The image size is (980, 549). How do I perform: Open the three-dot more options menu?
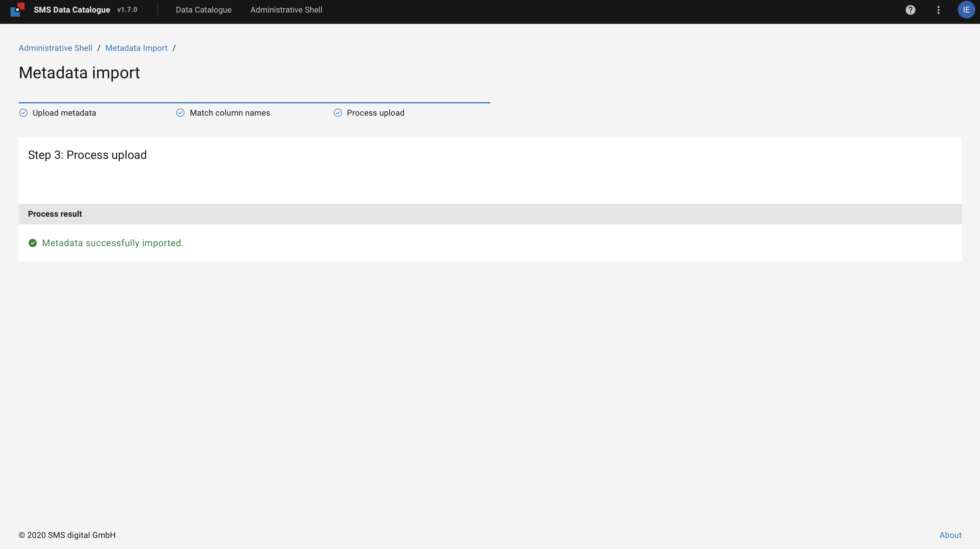click(x=938, y=10)
